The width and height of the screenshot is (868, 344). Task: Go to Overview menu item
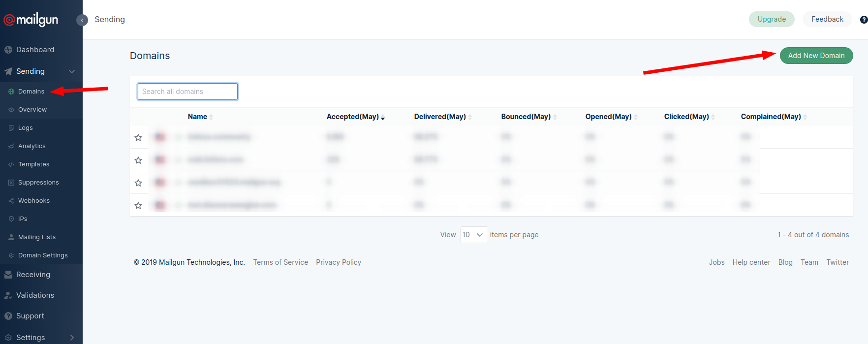click(x=32, y=110)
